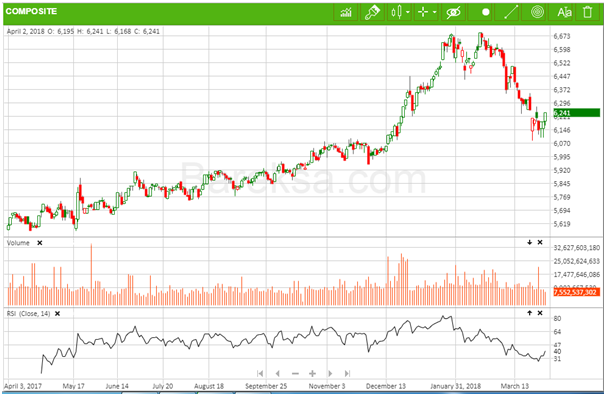
Task: Click the 17,477,646,086 volume axis label
Action: point(577,274)
